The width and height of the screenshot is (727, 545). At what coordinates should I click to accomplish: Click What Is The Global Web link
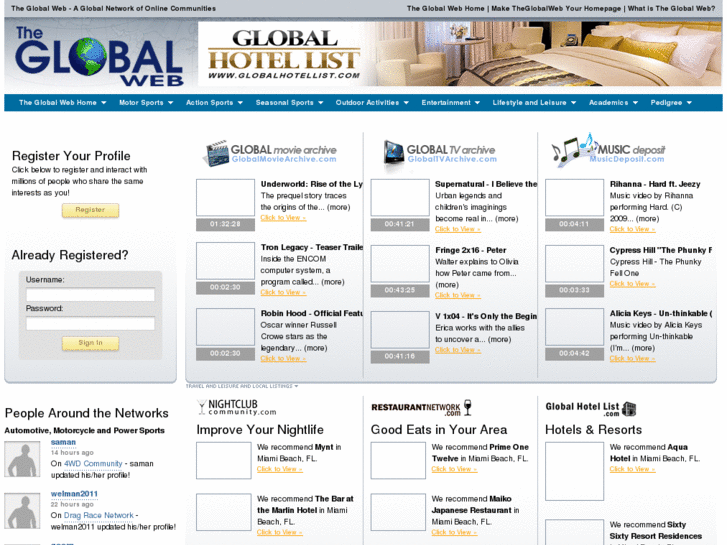[671, 8]
